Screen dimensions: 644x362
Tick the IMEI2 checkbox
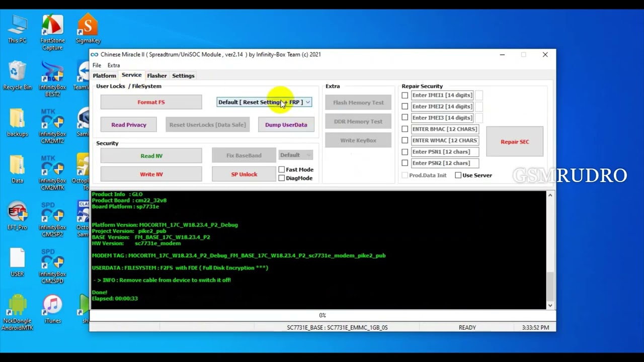point(405,106)
